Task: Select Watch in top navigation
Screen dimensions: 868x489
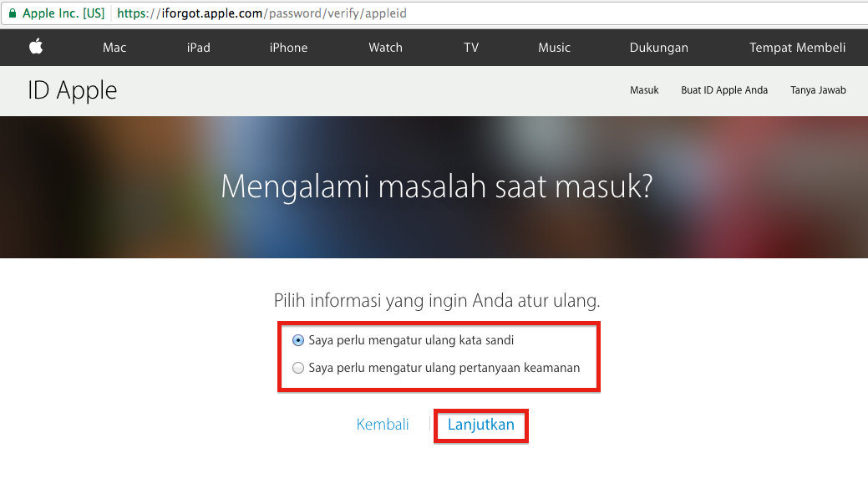Action: [x=385, y=48]
